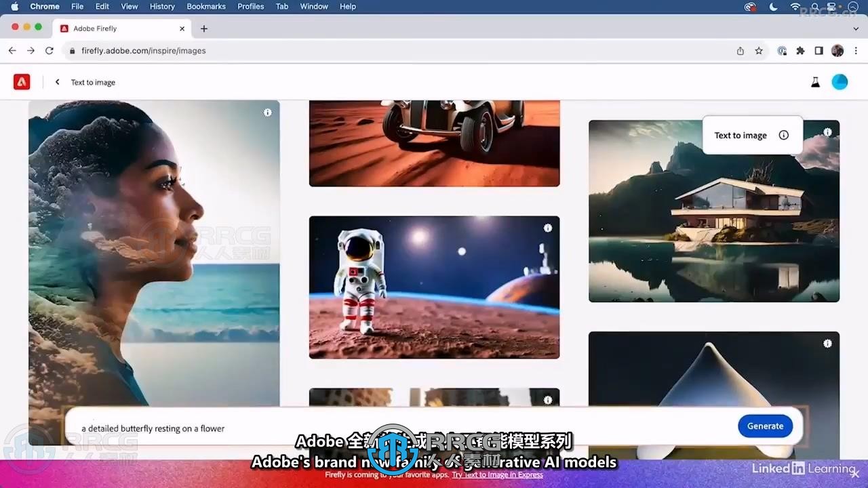Click the blue Generate button

coord(765,426)
